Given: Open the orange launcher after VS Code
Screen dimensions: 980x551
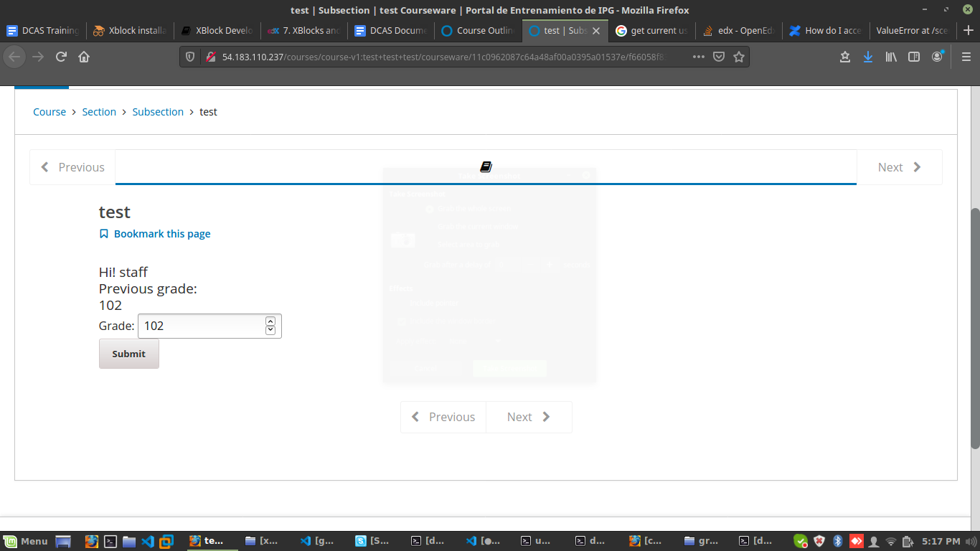Looking at the screenshot, I should pos(166,542).
